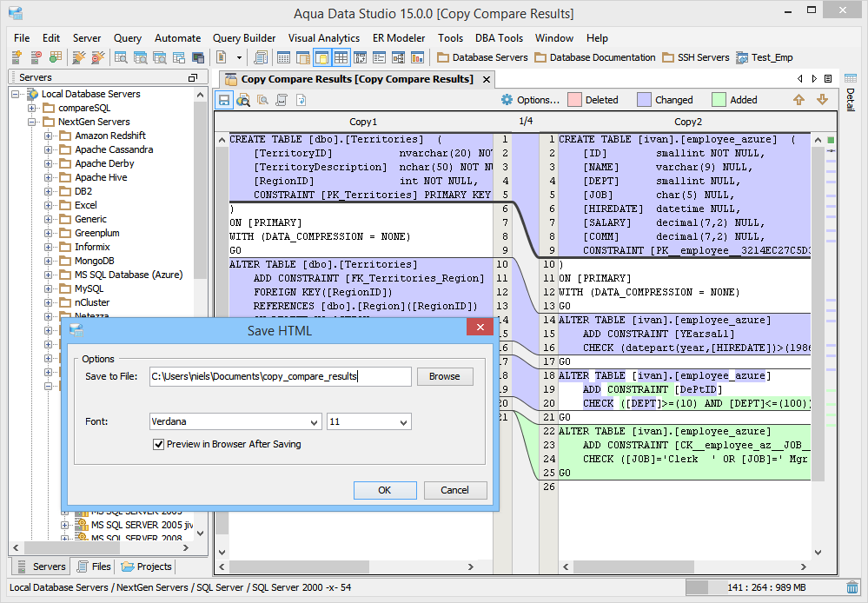Collapse the NextGen Servers tree node
The image size is (868, 603).
coord(32,122)
